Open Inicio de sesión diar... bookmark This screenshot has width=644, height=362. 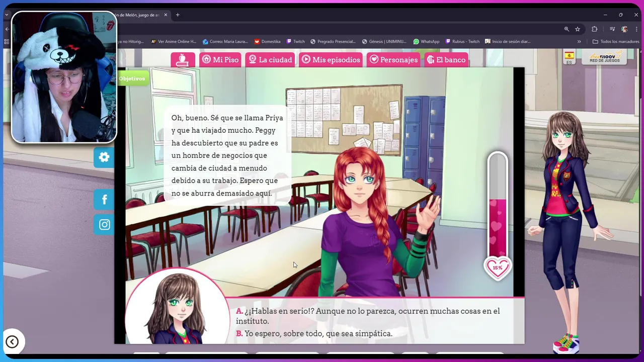pyautogui.click(x=508, y=42)
